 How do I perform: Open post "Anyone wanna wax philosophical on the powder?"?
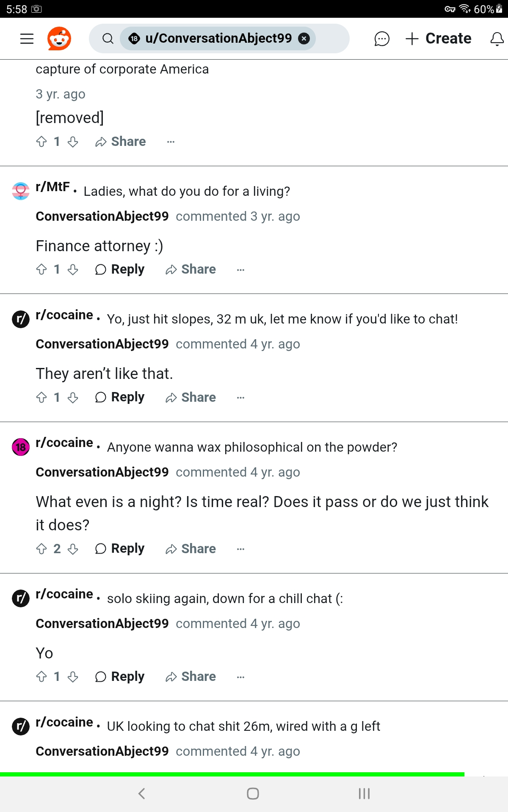pyautogui.click(x=252, y=447)
